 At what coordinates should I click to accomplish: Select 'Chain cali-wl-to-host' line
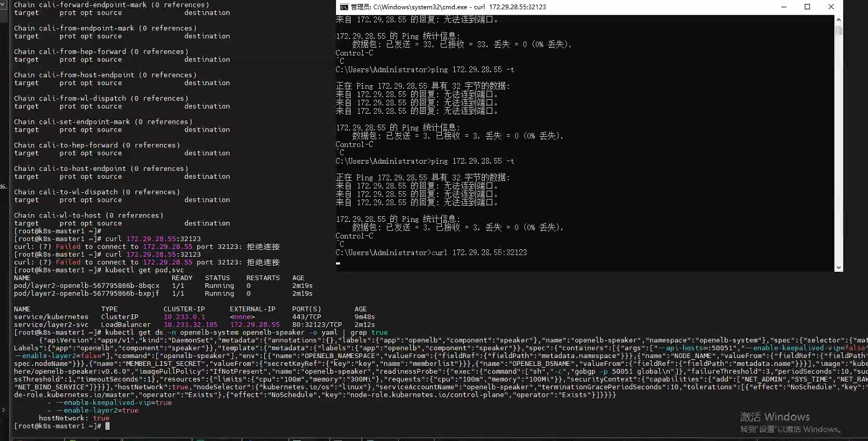point(88,216)
